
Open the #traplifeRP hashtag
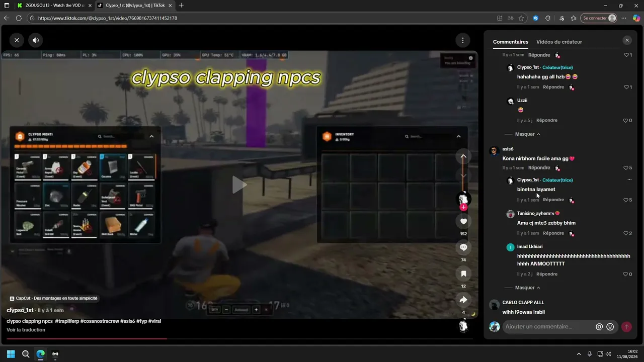click(66, 321)
